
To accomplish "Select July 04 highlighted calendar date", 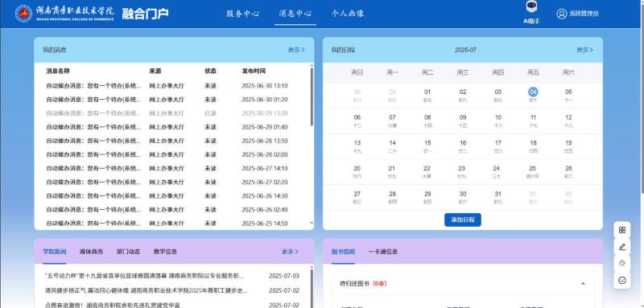I will coord(533,92).
